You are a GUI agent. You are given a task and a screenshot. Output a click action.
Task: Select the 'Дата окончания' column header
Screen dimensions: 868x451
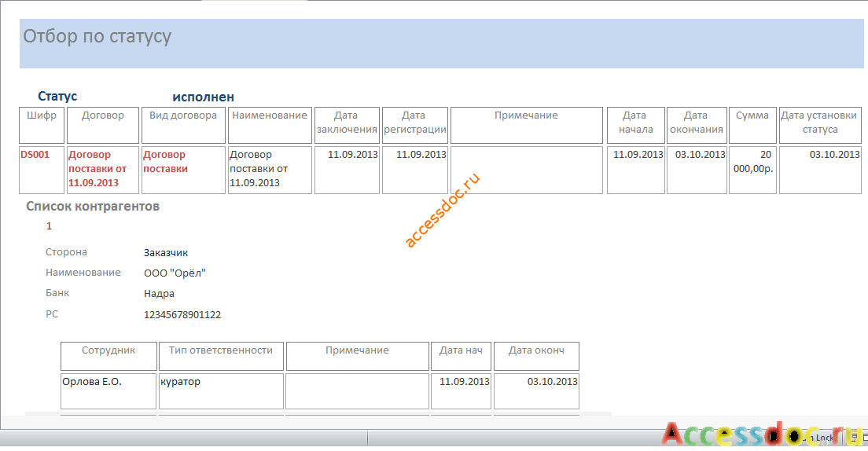(697, 125)
